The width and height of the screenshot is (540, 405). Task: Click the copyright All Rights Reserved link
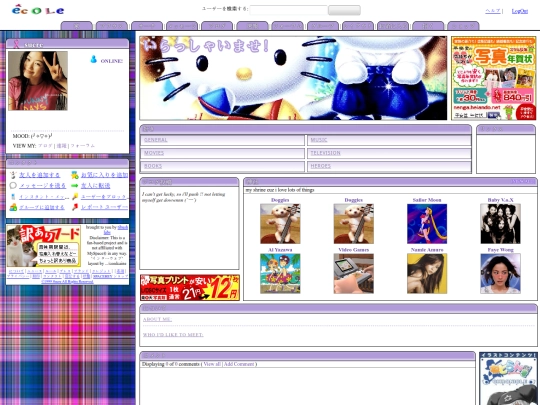(x=68, y=281)
